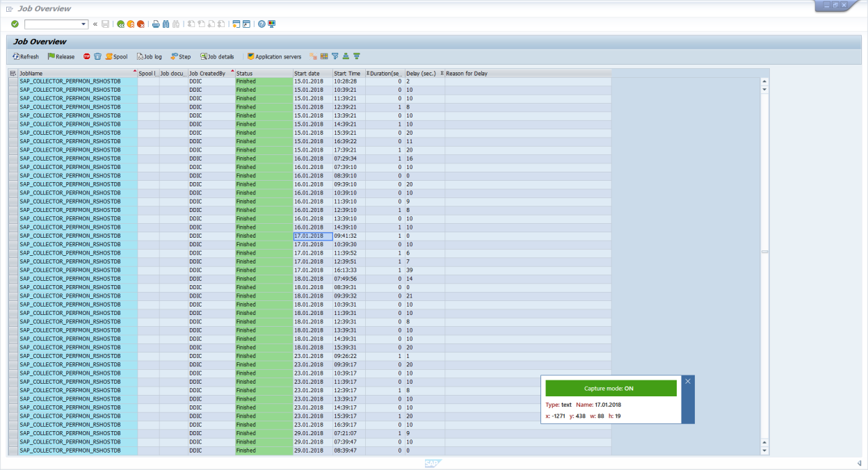868x470 pixels.
Task: Click the start time cell 09:26:22
Action: pos(348,356)
